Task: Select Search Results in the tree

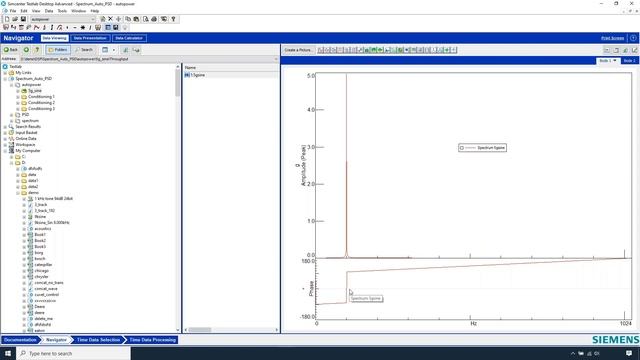Action: point(28,127)
